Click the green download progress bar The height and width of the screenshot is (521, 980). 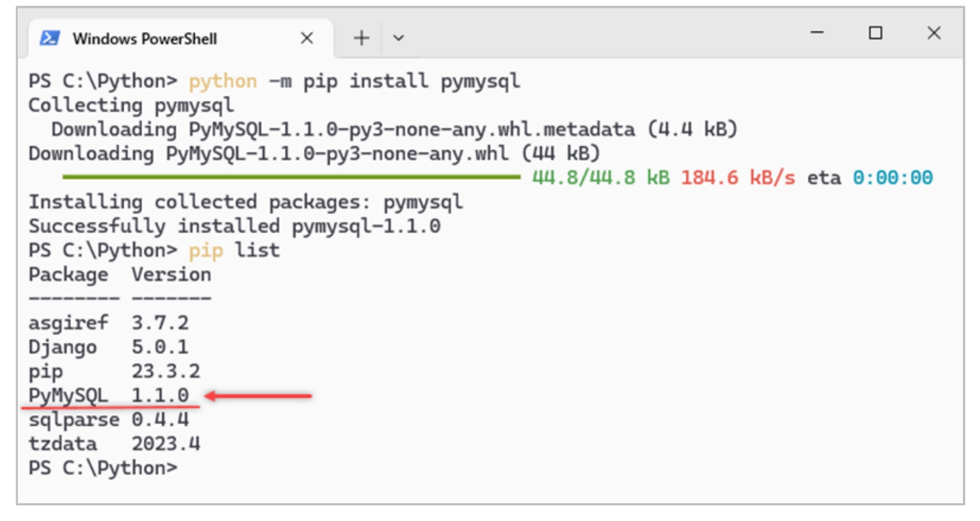point(292,177)
